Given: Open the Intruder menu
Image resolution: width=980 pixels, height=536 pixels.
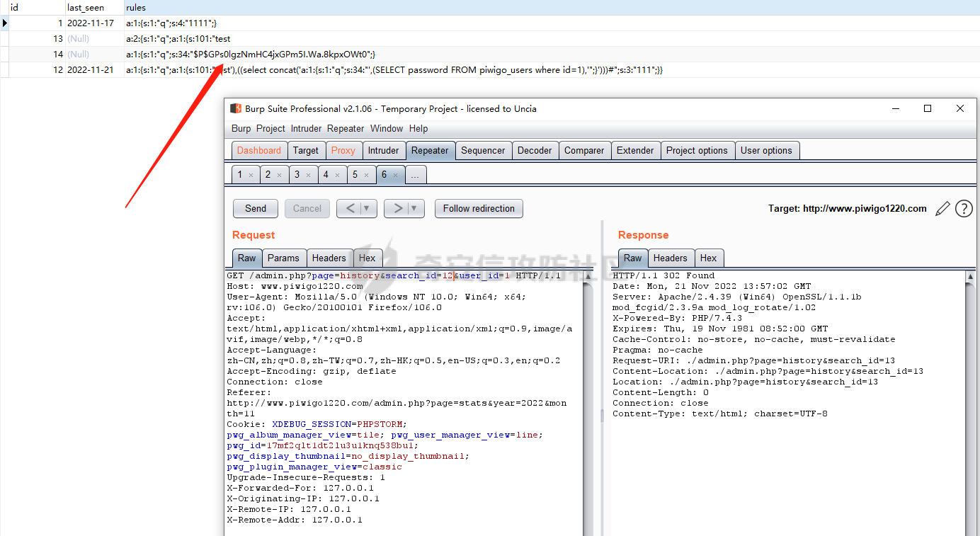Looking at the screenshot, I should click(306, 128).
